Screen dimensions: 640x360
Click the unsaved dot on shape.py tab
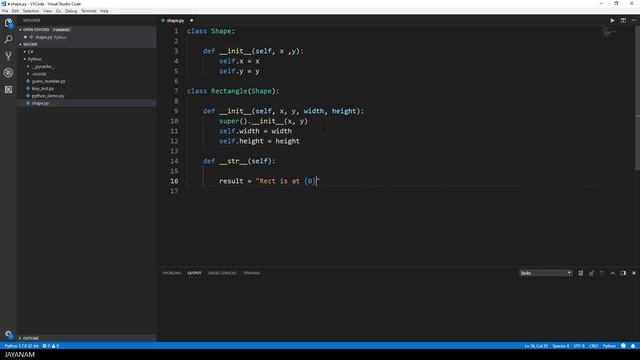[x=191, y=20]
